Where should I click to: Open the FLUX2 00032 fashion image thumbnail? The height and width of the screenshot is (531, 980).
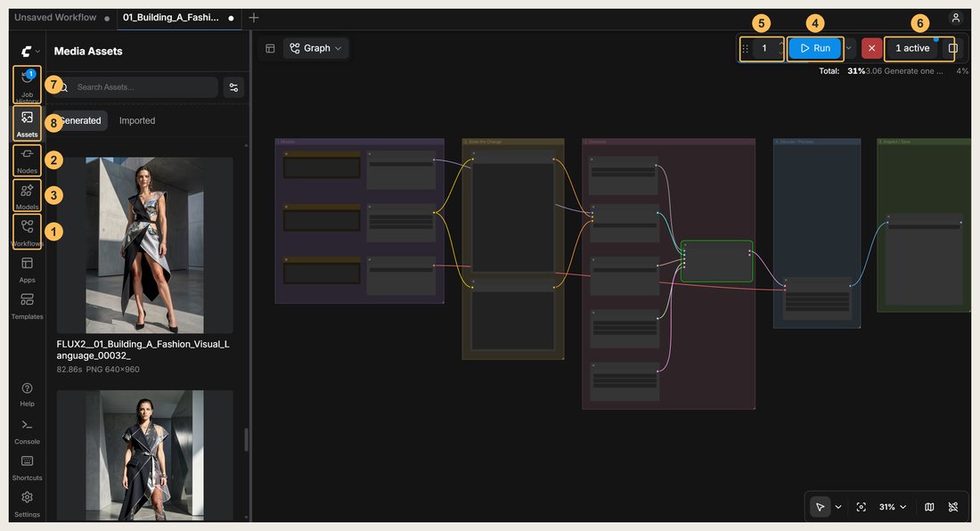[x=144, y=245]
